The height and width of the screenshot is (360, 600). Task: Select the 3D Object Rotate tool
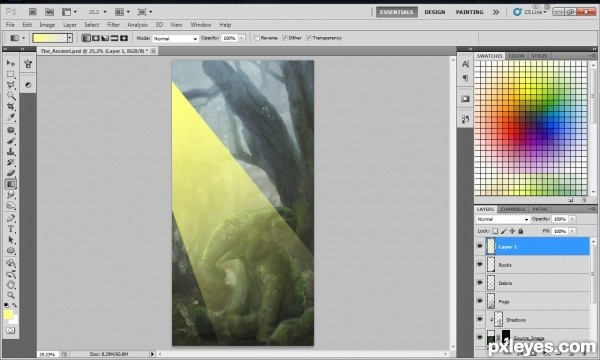(x=11, y=263)
